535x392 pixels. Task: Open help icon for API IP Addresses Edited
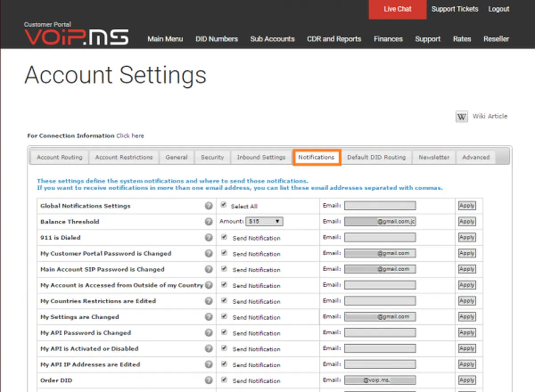(x=209, y=364)
